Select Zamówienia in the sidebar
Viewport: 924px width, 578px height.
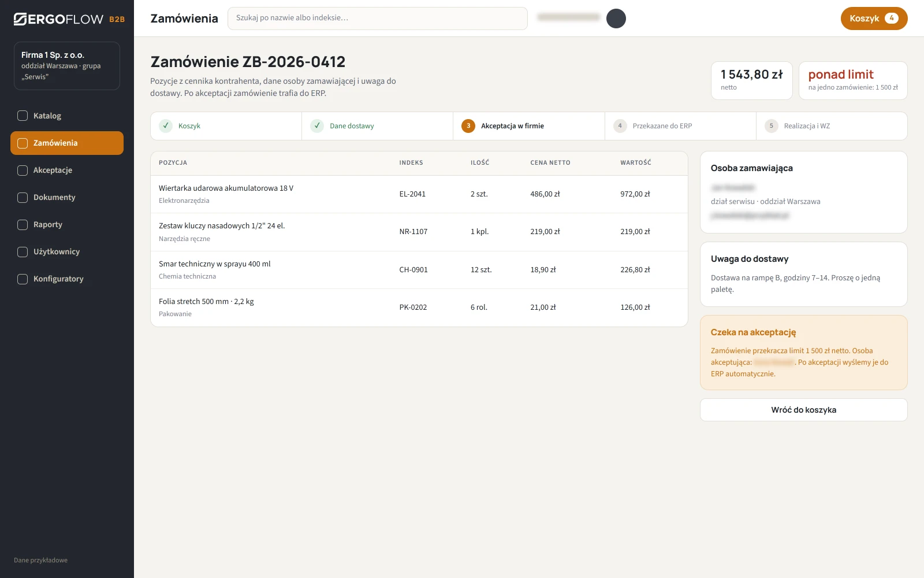(67, 143)
